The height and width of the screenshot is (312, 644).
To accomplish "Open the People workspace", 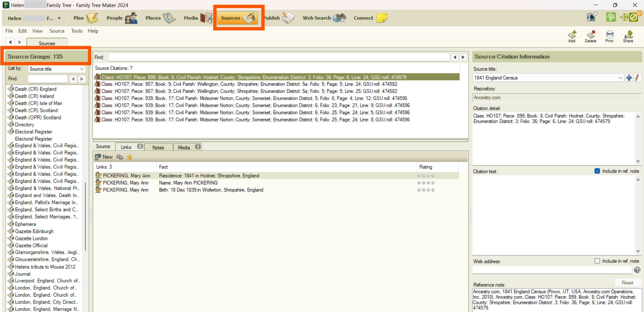I will (121, 18).
